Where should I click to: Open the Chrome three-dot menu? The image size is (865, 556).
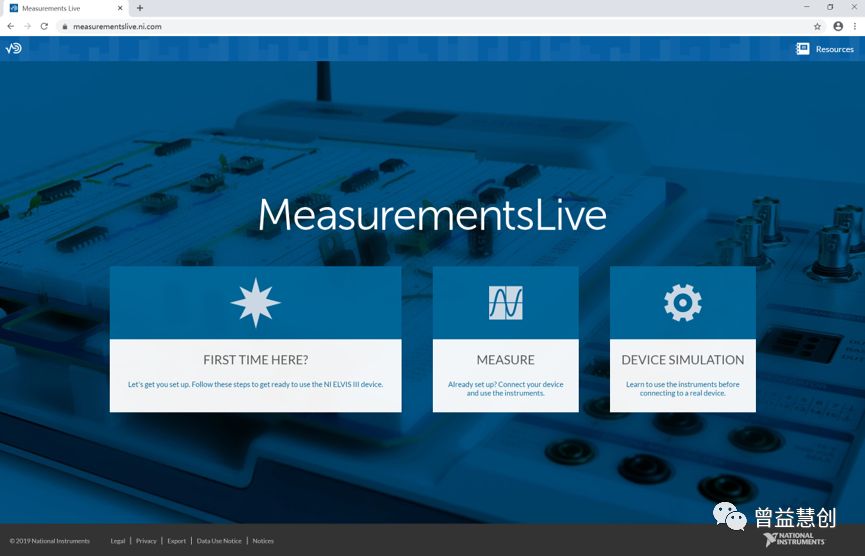(x=855, y=26)
